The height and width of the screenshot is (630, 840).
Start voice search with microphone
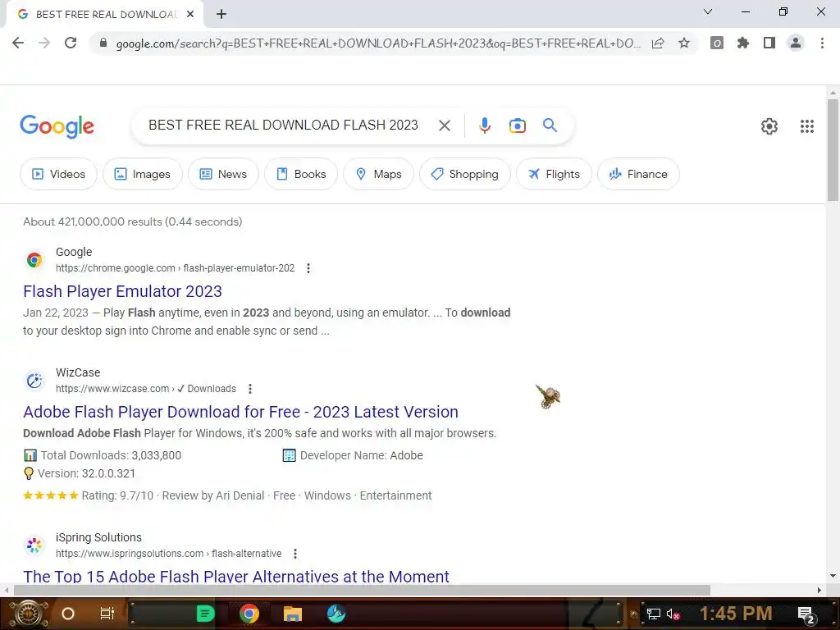(484, 126)
